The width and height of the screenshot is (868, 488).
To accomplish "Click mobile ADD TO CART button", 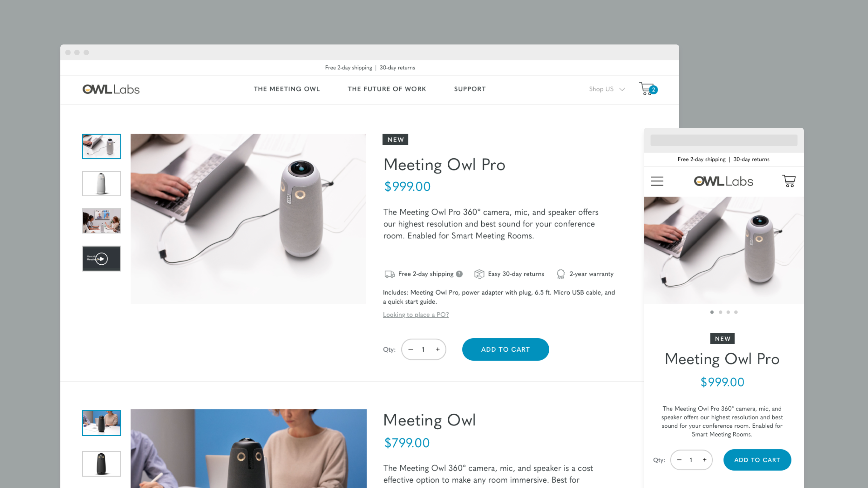I will (x=757, y=459).
